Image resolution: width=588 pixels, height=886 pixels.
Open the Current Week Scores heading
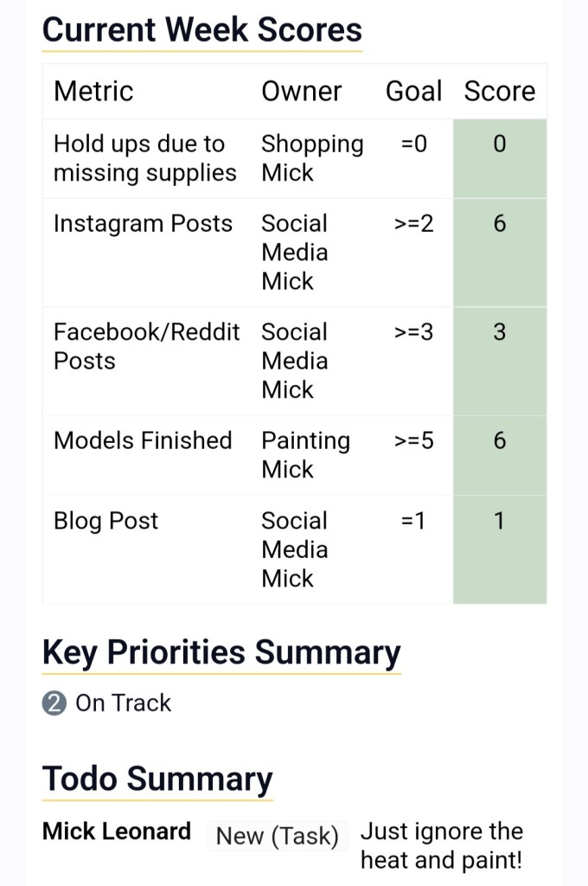click(x=201, y=30)
